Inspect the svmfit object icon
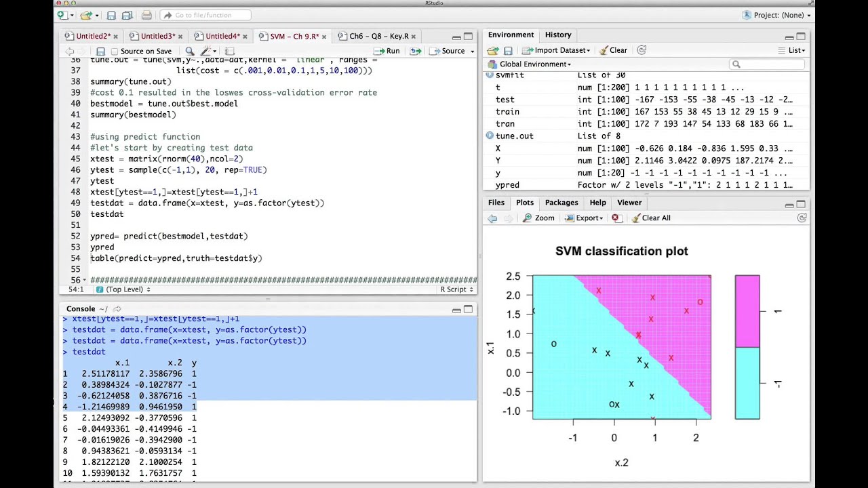 490,75
